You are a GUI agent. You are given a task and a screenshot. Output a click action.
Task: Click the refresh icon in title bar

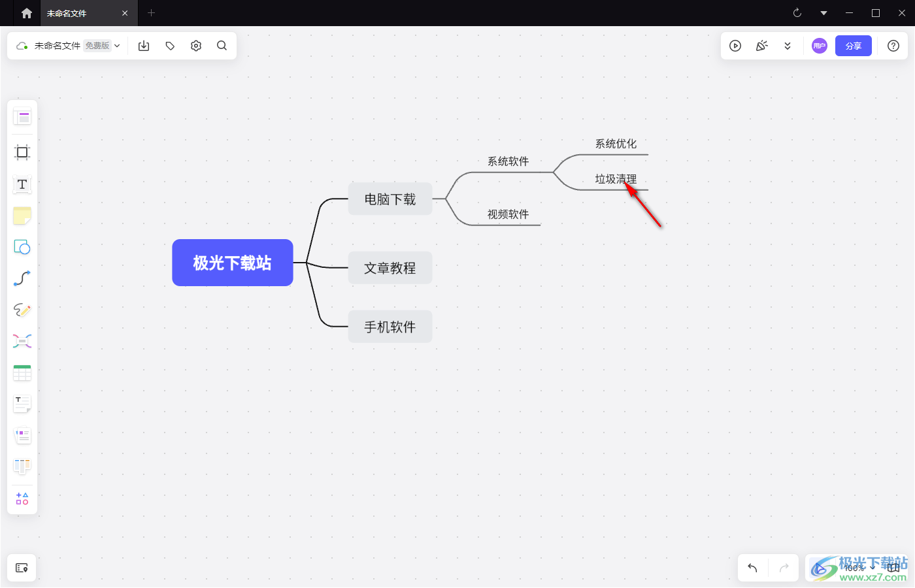click(797, 13)
